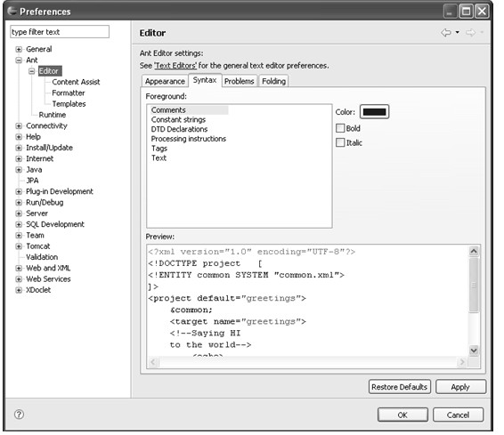Open the Problems tab

click(240, 81)
